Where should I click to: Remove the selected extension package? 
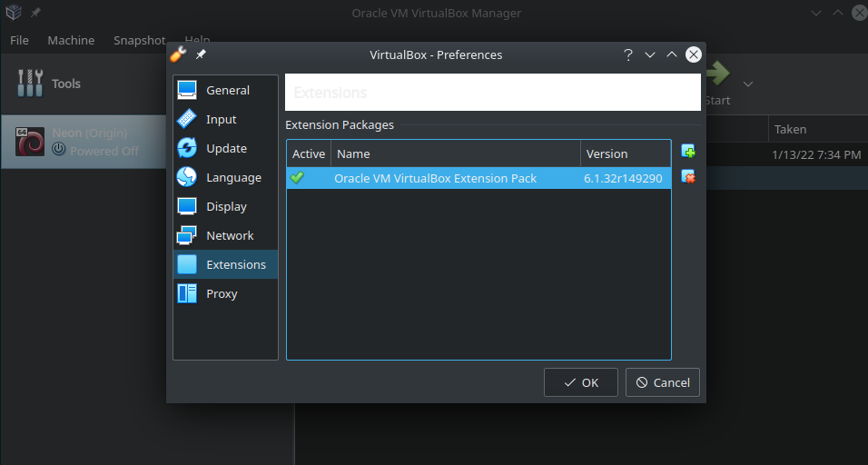coord(688,177)
